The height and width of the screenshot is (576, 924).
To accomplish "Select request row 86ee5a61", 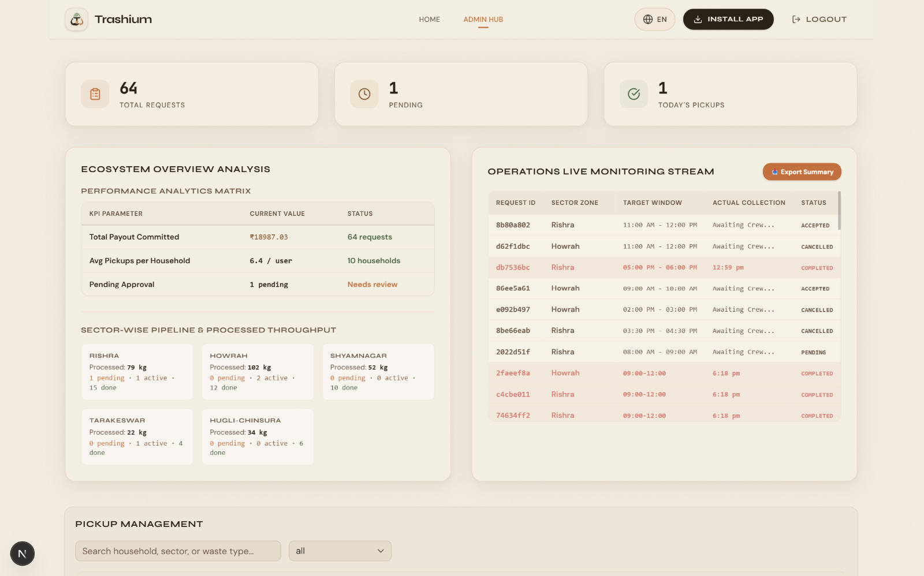I will point(664,289).
